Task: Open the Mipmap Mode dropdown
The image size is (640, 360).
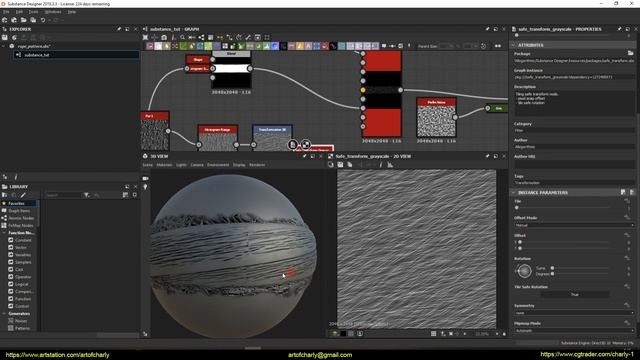Action: [x=574, y=331]
